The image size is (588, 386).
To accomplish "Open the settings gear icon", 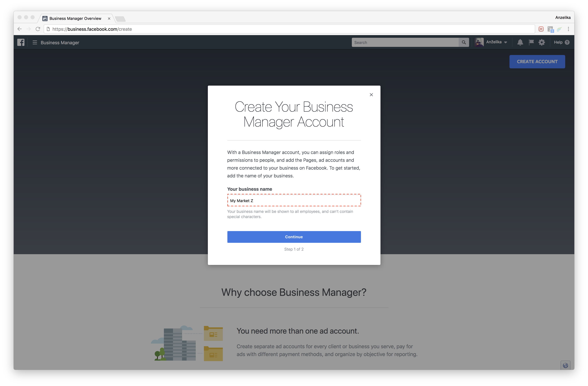I will pos(542,42).
